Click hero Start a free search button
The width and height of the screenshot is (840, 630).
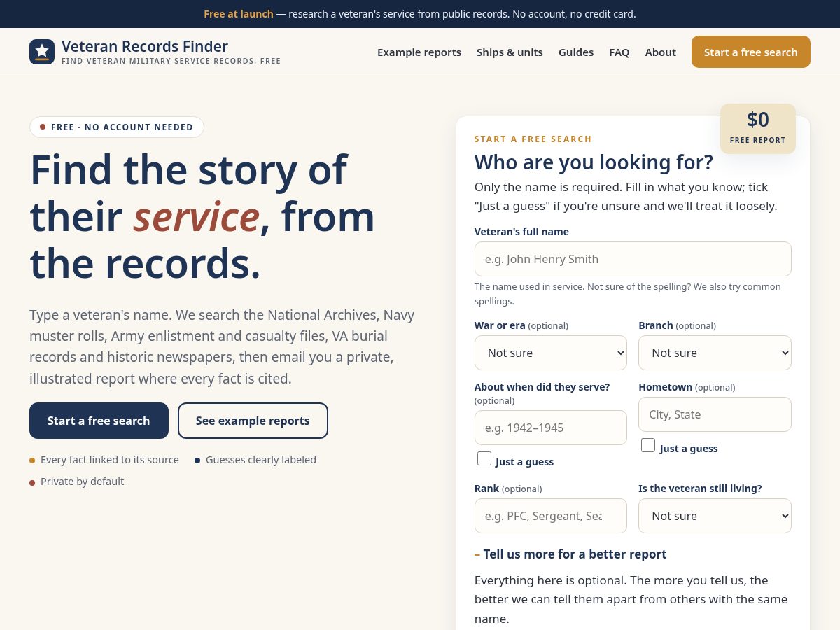(x=99, y=421)
